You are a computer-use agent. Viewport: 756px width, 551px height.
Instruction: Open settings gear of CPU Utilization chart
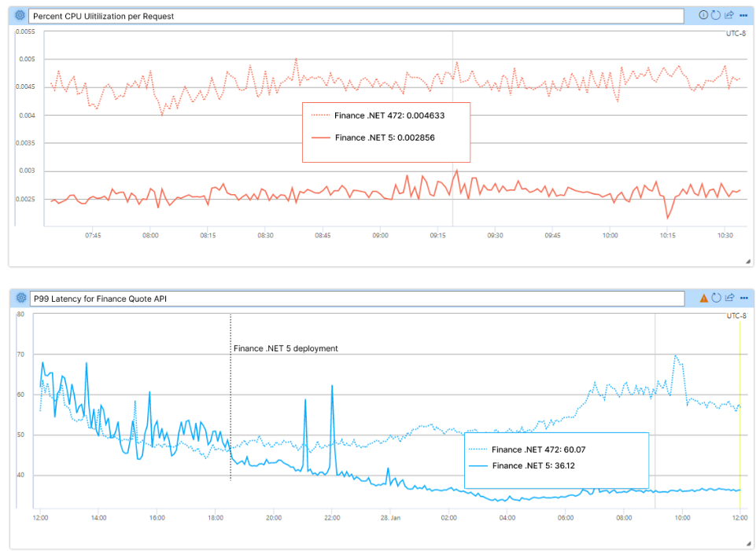pyautogui.click(x=20, y=16)
